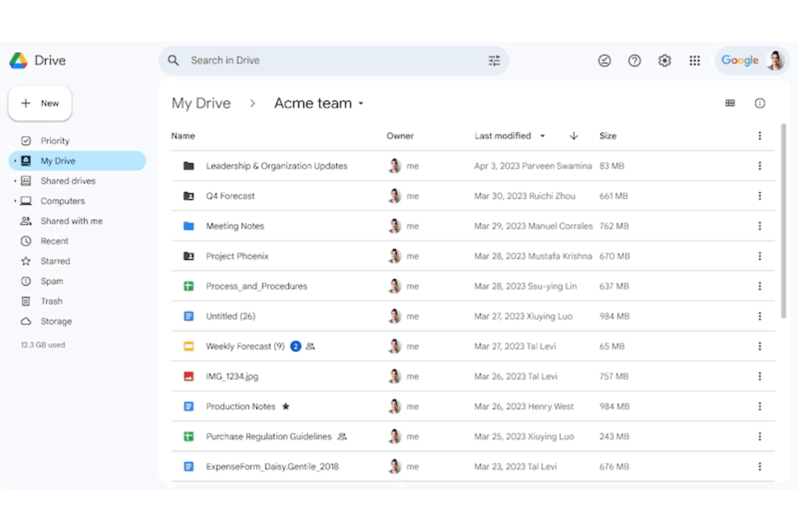Click the blue 2 badge on Weekly Forecast

295,346
